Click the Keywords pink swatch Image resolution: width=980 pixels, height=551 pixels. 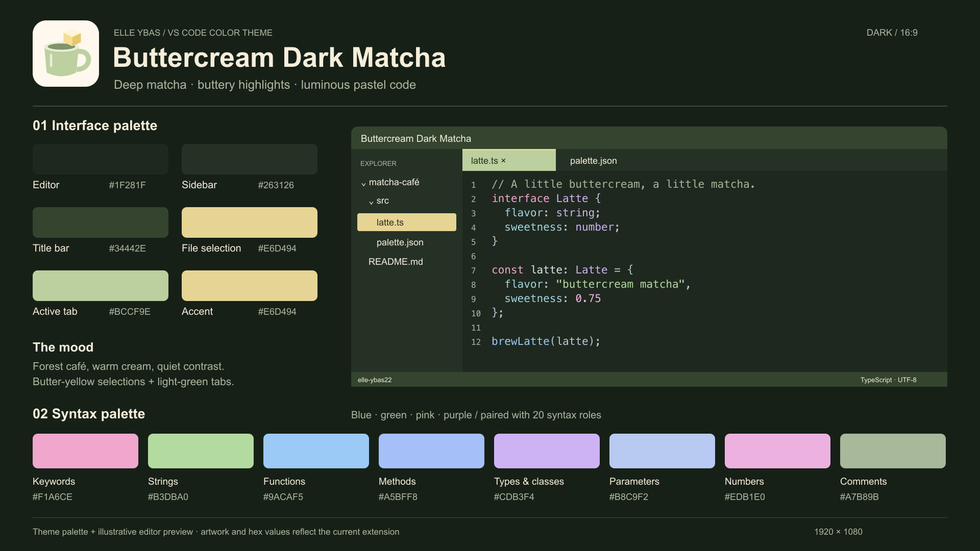coord(85,451)
